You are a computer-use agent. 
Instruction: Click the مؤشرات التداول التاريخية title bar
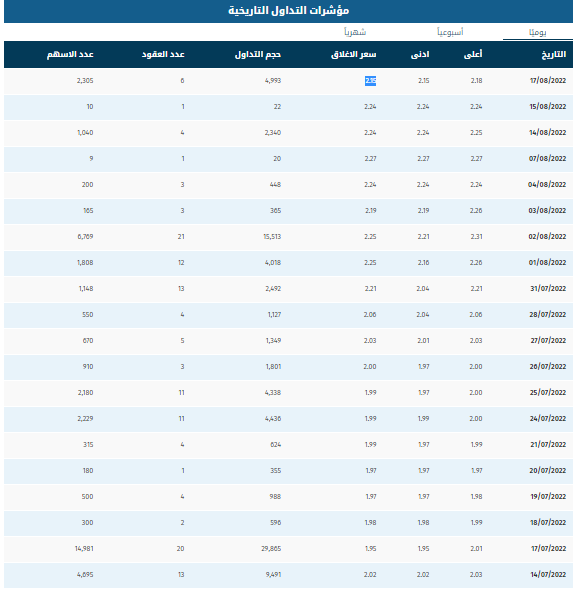[288, 11]
